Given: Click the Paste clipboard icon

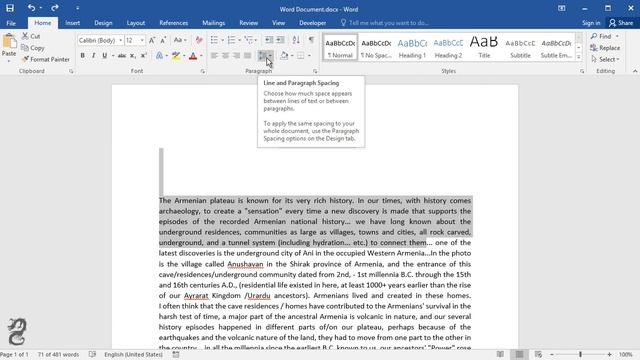Looking at the screenshot, I should [x=9, y=42].
